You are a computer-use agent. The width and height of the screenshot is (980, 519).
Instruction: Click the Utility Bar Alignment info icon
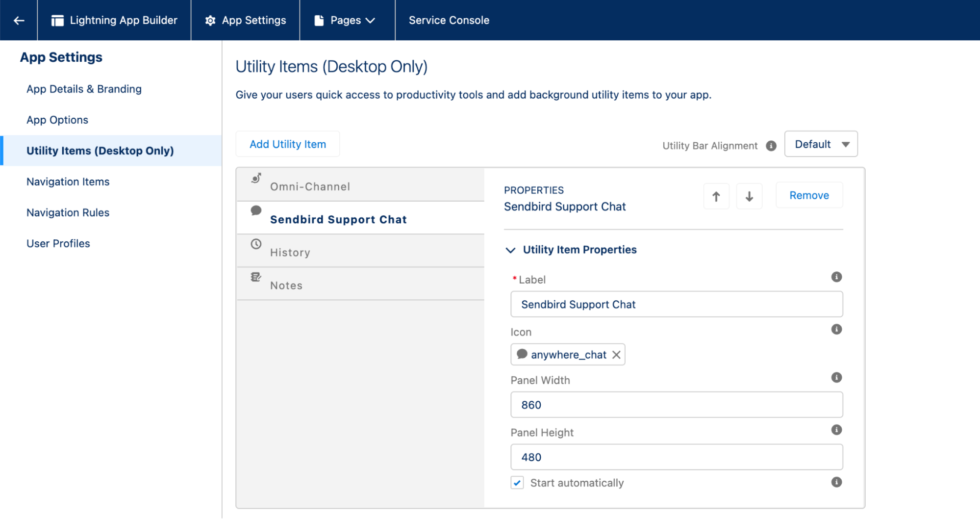(771, 146)
